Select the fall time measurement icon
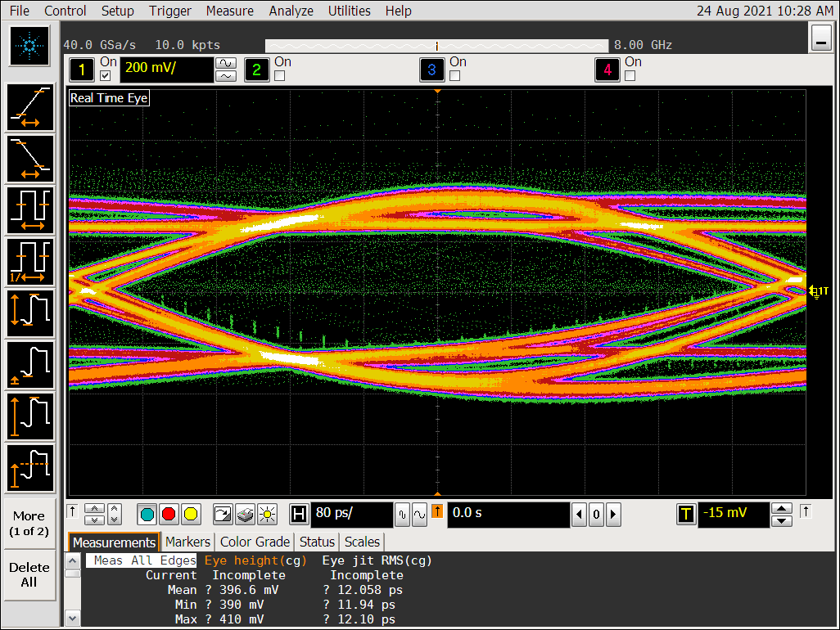Viewport: 840px width, 630px height. 30,159
